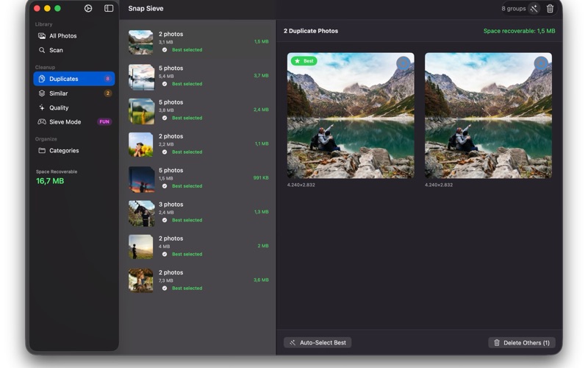Viewport: 588px width, 368px height.
Task: Click the trash icon in top-right toolbar
Action: pyautogui.click(x=550, y=9)
